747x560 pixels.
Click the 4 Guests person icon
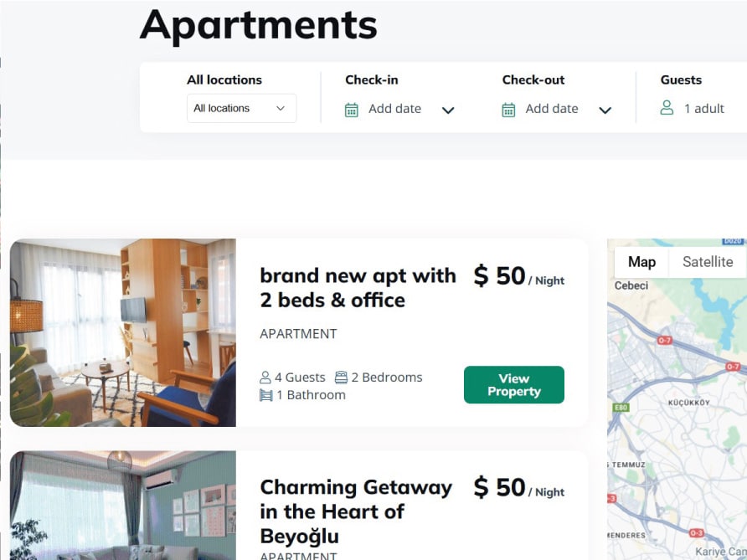coord(265,378)
